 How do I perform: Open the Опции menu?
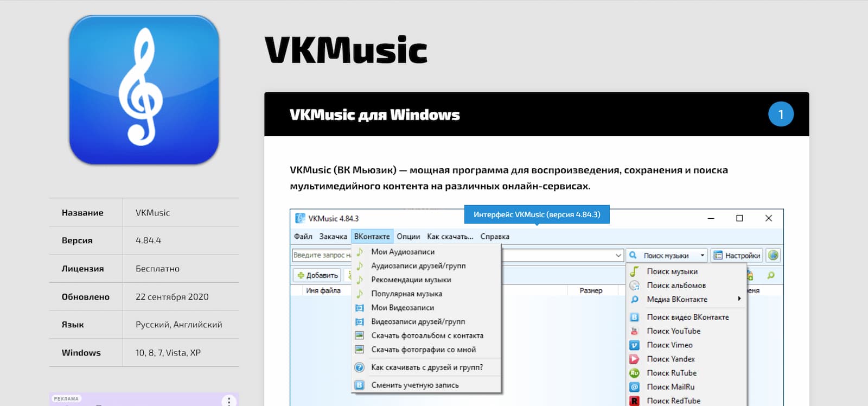coord(409,237)
